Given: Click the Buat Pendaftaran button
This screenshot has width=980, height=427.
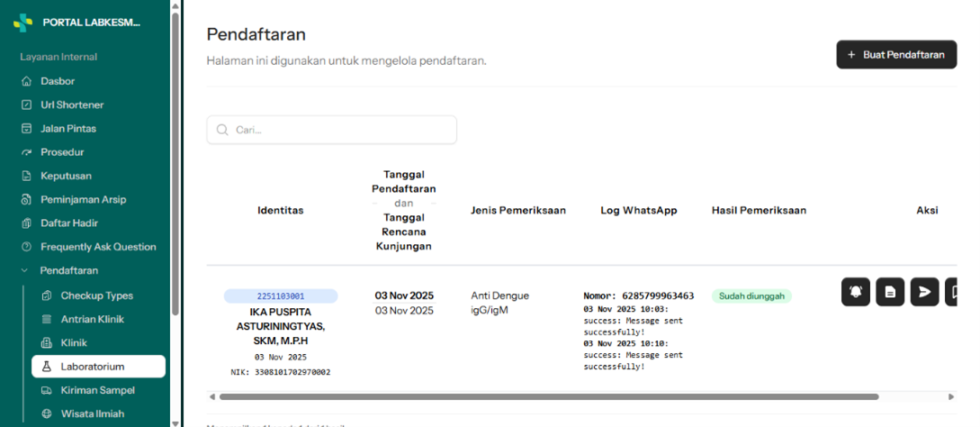Looking at the screenshot, I should tap(896, 54).
